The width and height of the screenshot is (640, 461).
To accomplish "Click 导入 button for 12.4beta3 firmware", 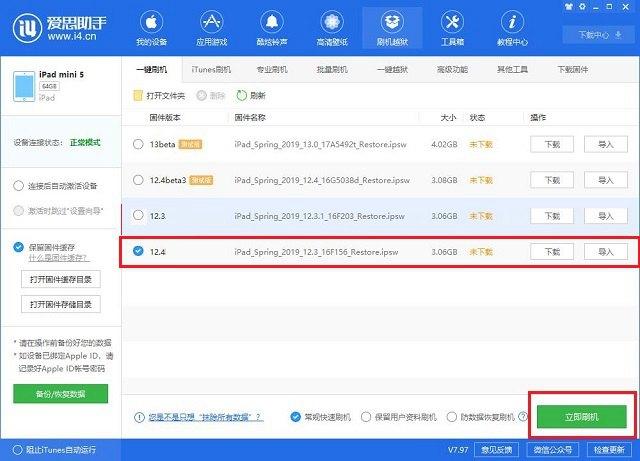I will pyautogui.click(x=606, y=180).
